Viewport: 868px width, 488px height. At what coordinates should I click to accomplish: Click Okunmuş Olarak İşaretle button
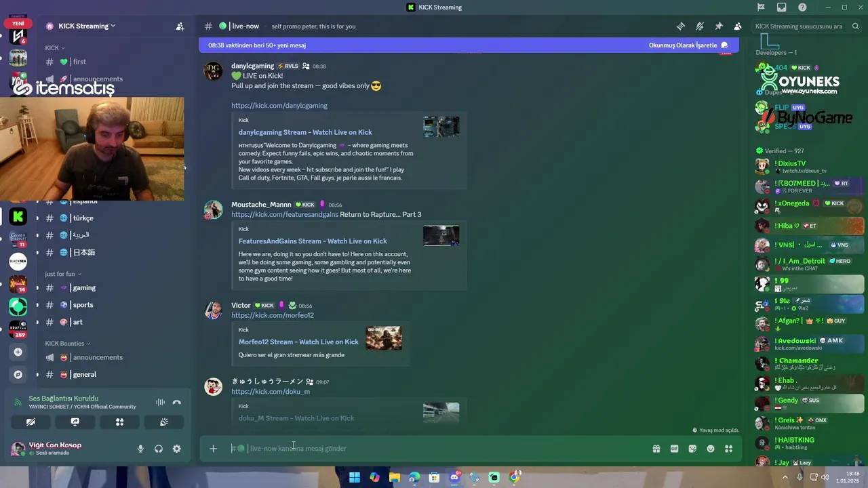click(x=688, y=45)
